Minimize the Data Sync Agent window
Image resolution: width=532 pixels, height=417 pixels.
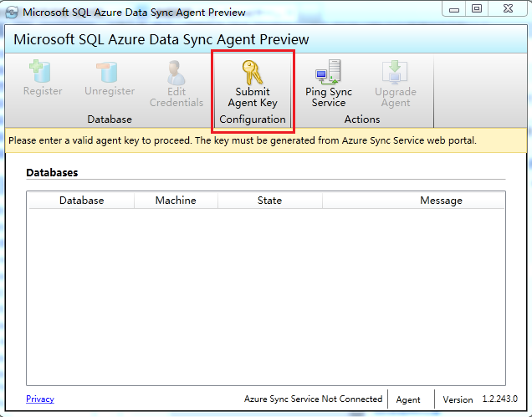point(454,9)
